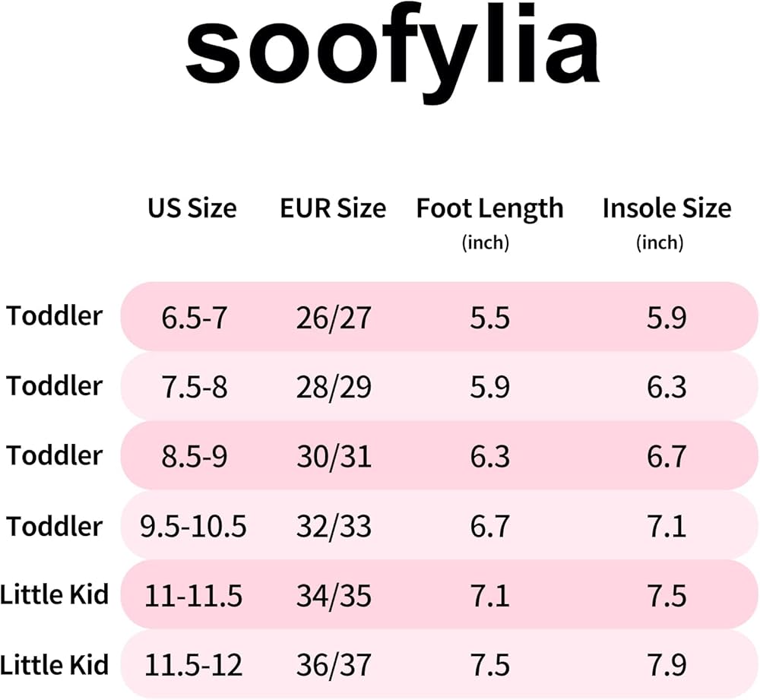Viewport: 760px width, 700px height.
Task: Select US size 11-11.5 cell
Action: (x=193, y=597)
